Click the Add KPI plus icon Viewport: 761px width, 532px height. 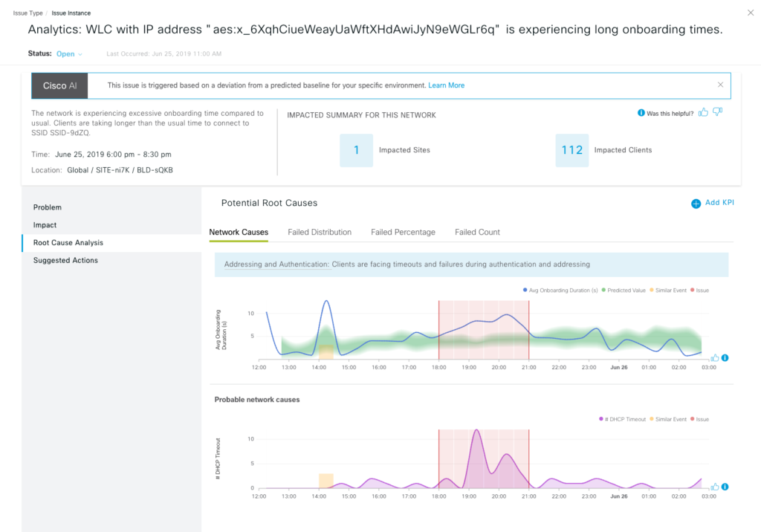point(696,203)
